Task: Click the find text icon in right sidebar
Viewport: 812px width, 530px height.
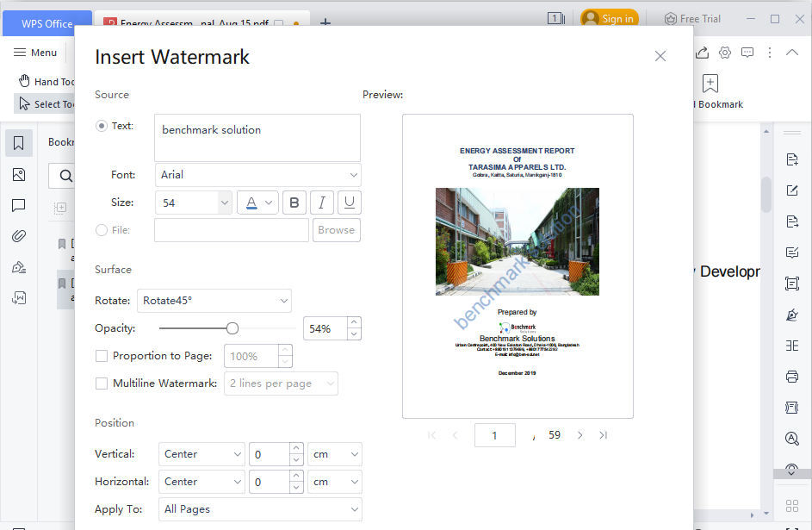Action: 792,439
